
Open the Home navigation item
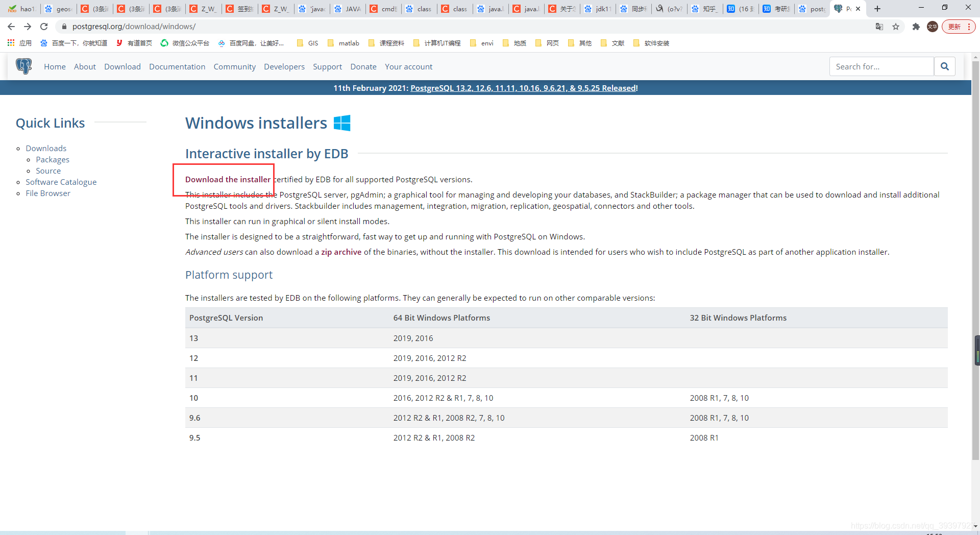coord(55,66)
